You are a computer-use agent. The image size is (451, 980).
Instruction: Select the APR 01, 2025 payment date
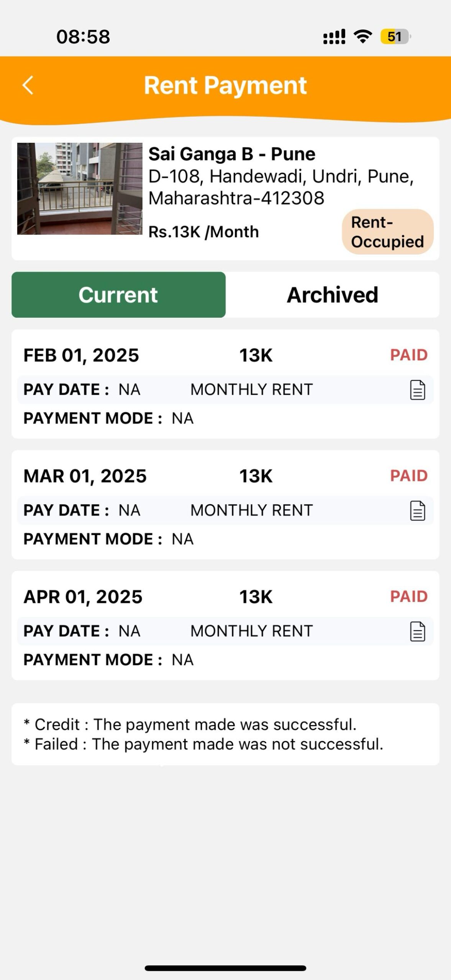click(x=83, y=597)
